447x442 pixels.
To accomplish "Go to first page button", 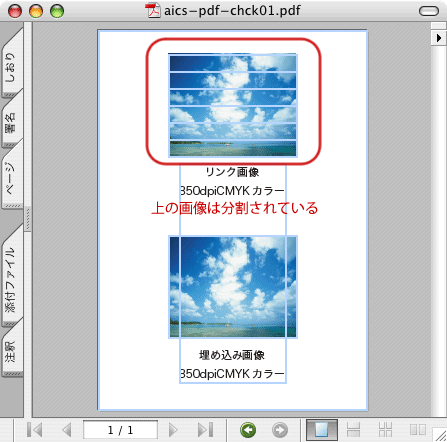I will click(35, 430).
